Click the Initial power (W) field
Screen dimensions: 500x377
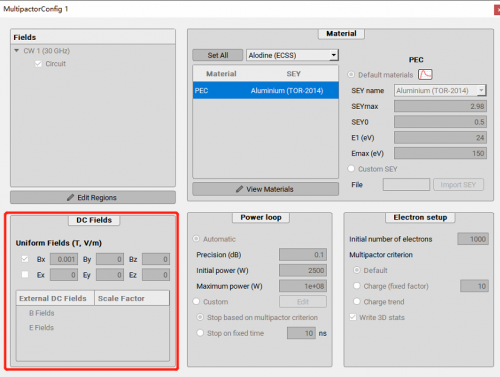[303, 270]
